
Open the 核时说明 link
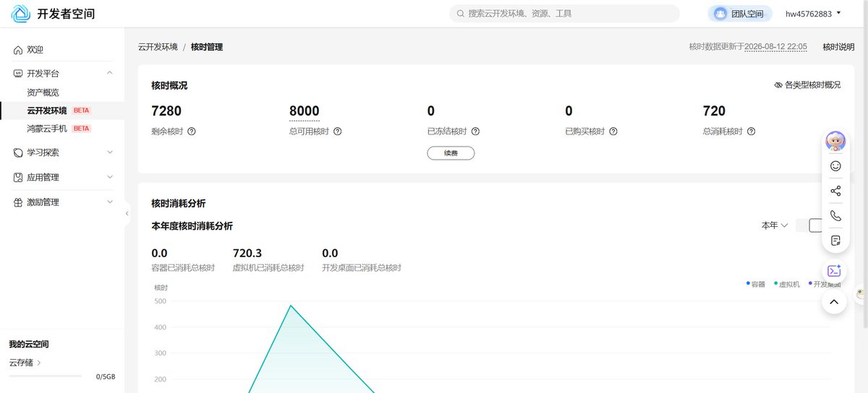click(838, 47)
